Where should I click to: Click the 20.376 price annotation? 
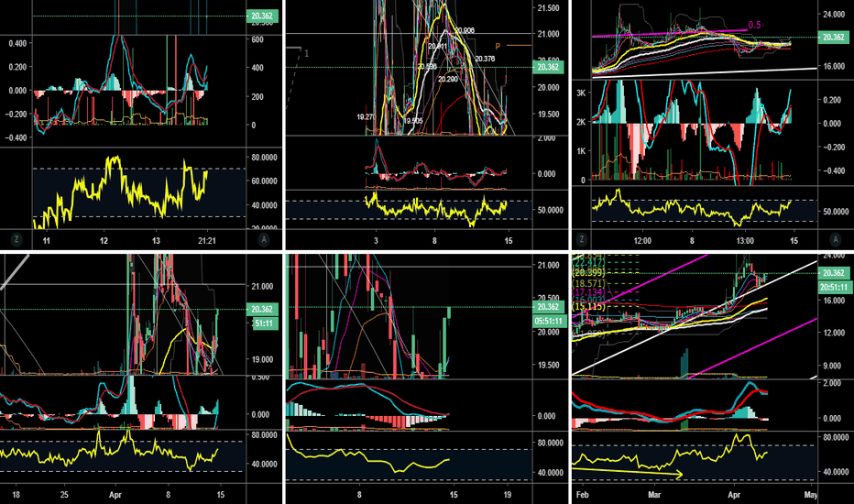coord(485,59)
